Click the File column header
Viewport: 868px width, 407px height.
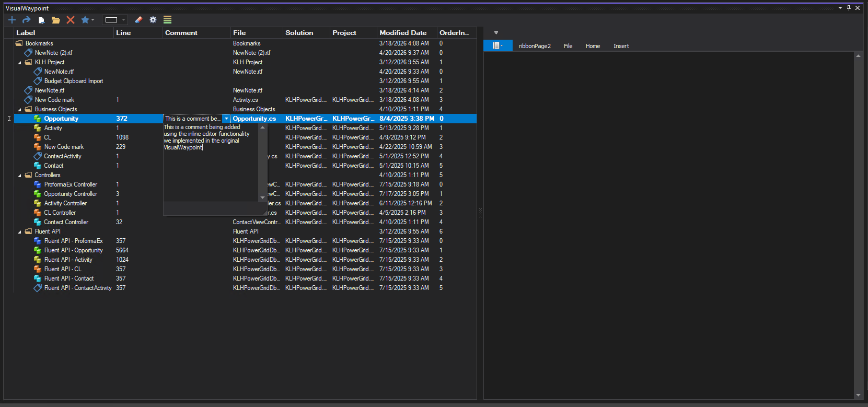point(257,32)
